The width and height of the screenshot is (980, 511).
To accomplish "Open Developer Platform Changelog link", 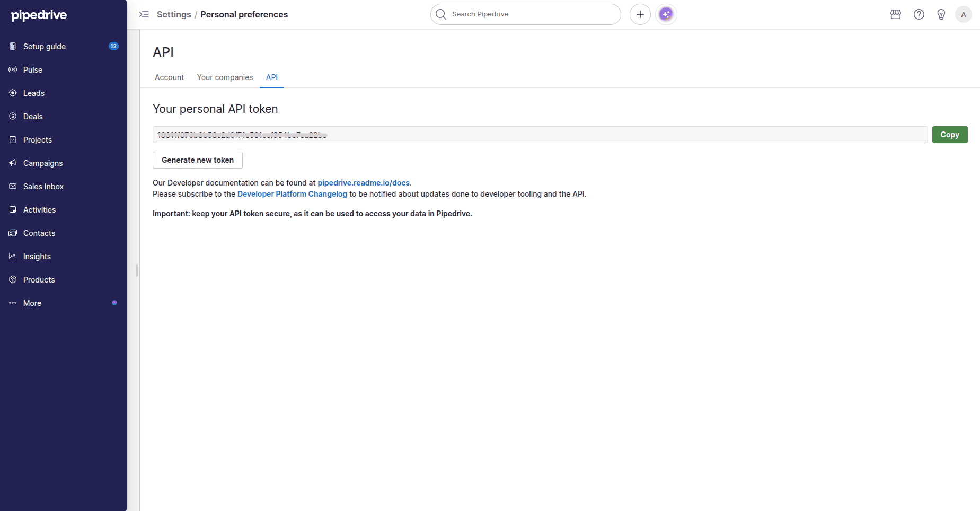I will point(292,194).
